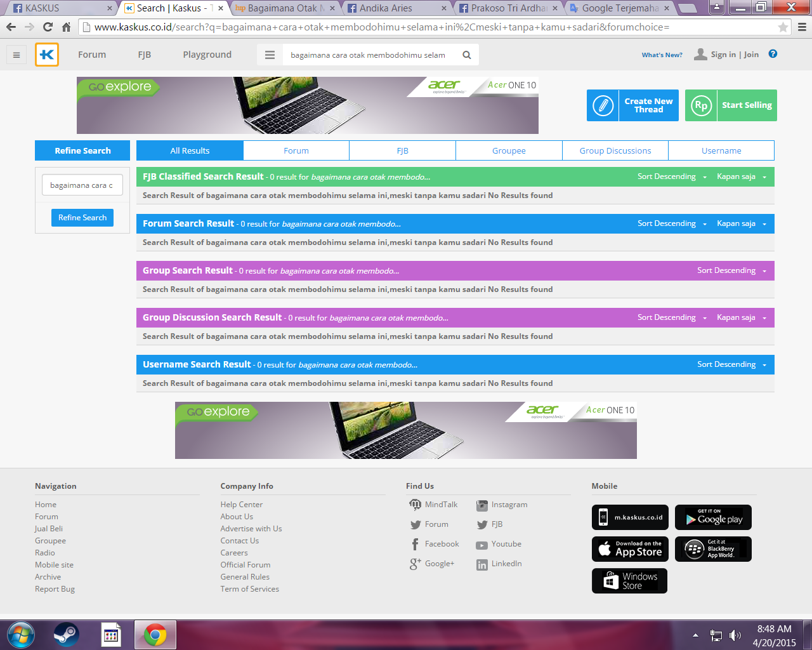812x650 pixels.
Task: Switch to the Forum results tab
Action: 296,150
